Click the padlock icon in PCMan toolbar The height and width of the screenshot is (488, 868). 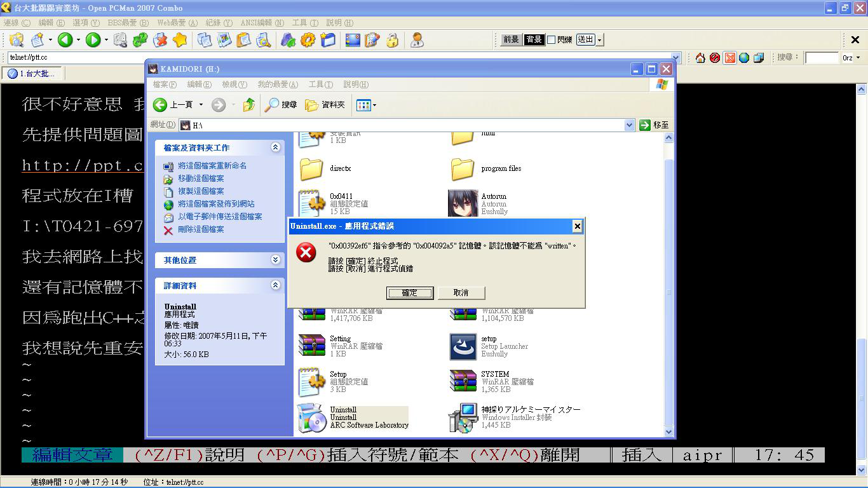pyautogui.click(x=392, y=40)
